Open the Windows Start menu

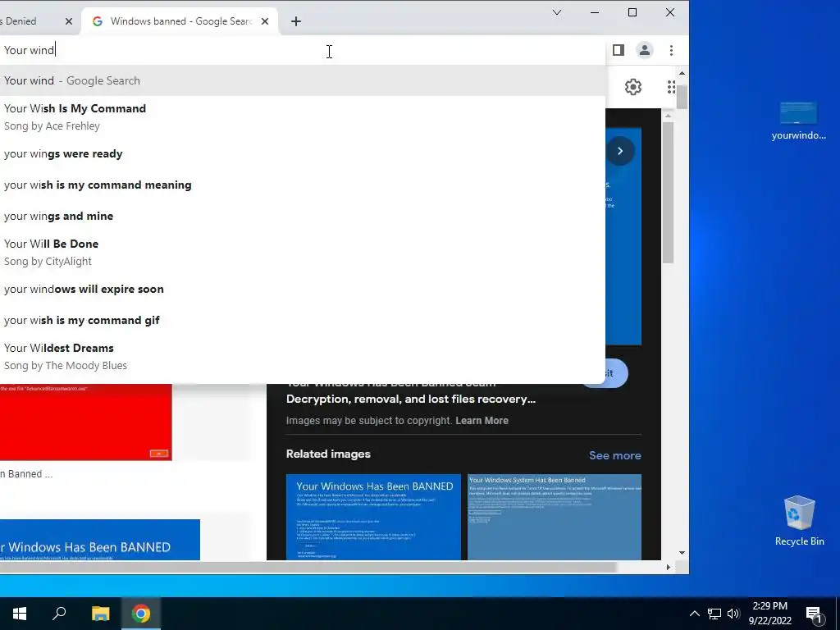click(x=20, y=614)
